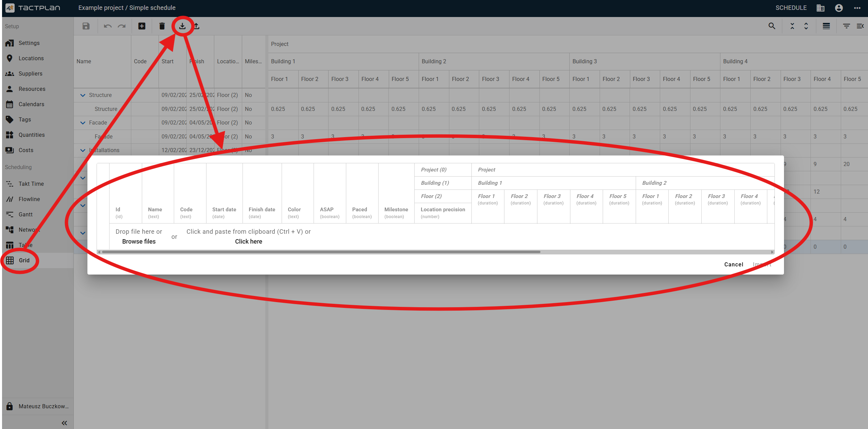868x429 pixels.
Task: Open the user account icon
Action: pyautogui.click(x=839, y=8)
